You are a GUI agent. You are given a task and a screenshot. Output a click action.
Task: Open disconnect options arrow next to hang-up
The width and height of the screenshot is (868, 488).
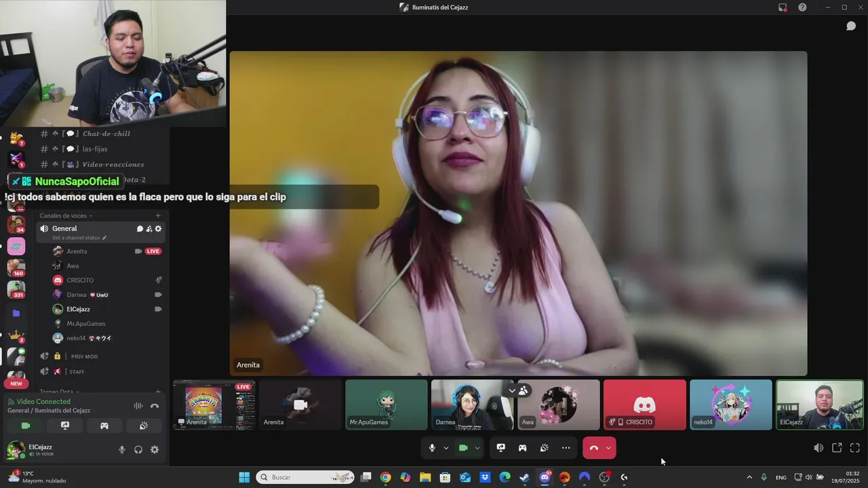608,448
